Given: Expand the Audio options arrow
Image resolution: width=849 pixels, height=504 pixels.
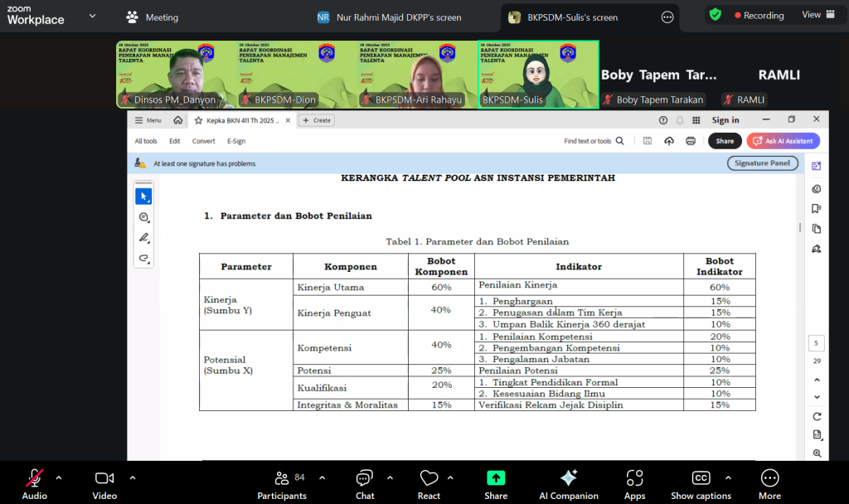Looking at the screenshot, I should tap(59, 477).
